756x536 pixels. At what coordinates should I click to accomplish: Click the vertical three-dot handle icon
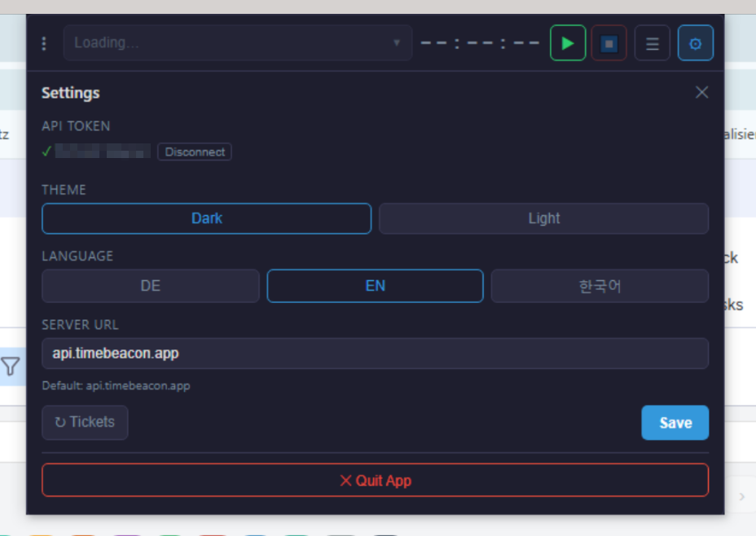[44, 44]
